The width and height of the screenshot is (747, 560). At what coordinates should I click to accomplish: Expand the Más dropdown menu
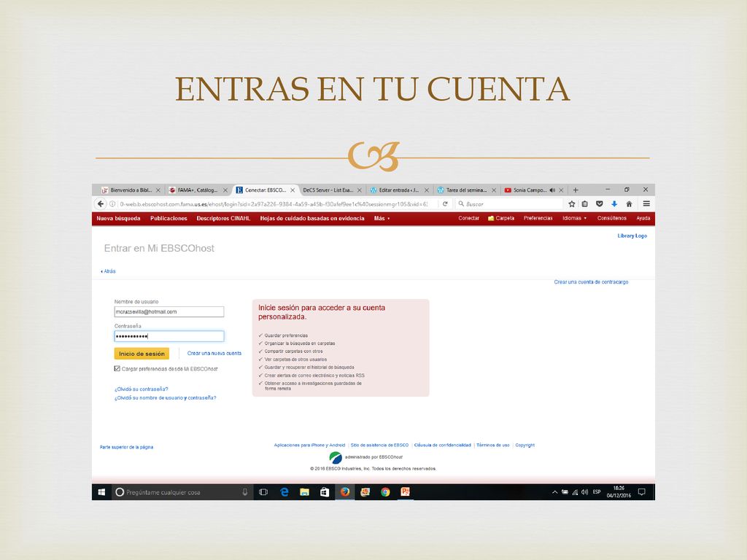pos(382,218)
